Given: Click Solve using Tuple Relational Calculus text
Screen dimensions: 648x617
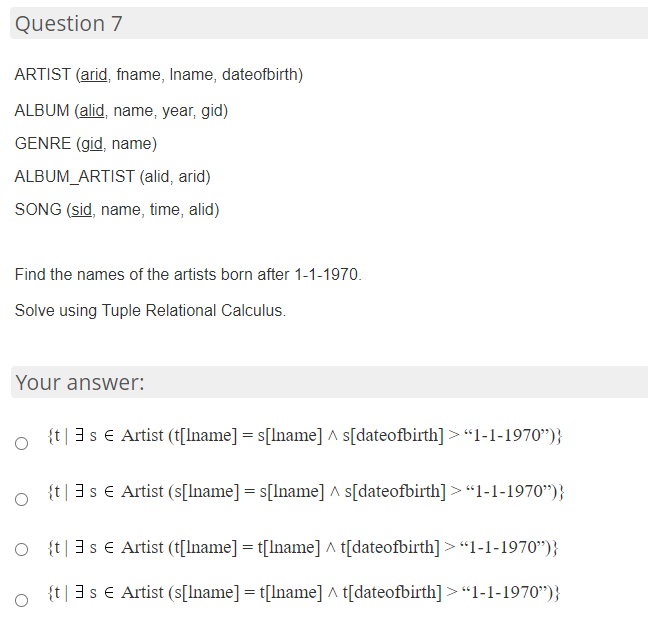Looking at the screenshot, I should click(x=150, y=310).
